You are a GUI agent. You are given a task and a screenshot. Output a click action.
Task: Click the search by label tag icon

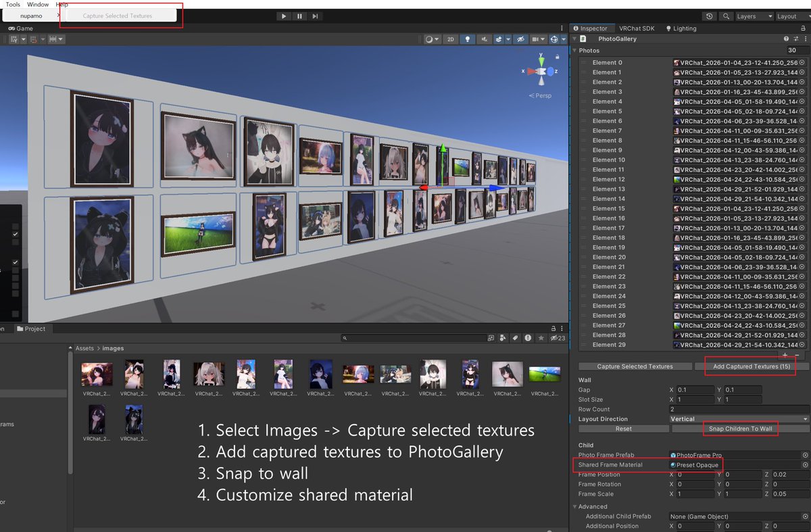click(514, 337)
